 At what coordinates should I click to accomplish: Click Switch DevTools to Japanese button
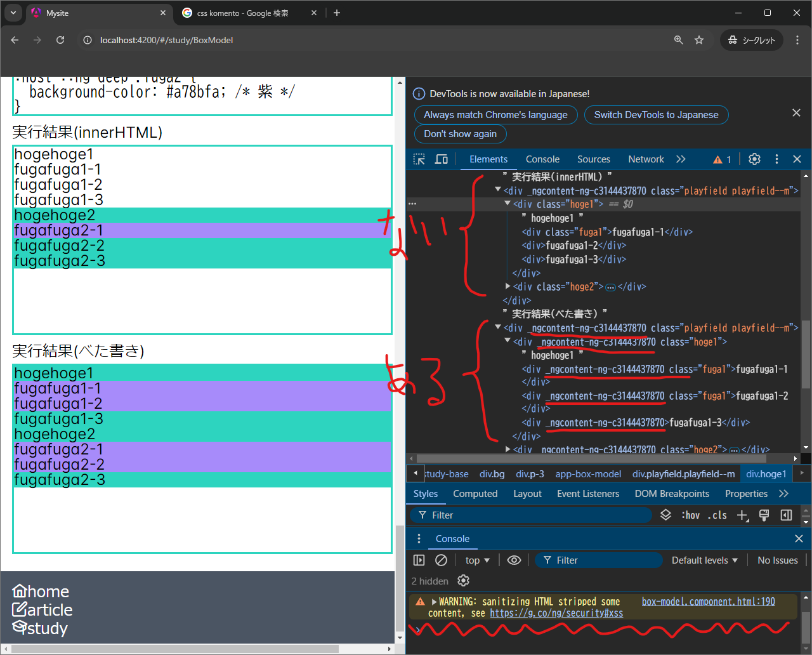coord(656,115)
